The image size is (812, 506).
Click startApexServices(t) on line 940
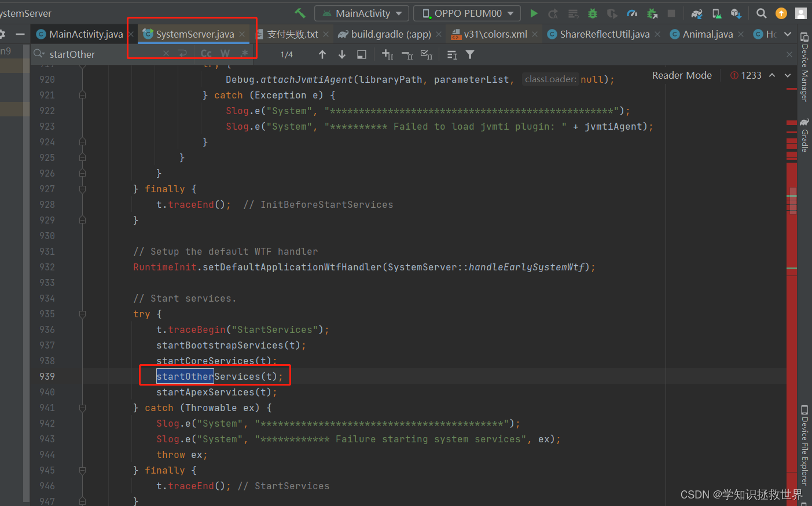click(x=216, y=392)
